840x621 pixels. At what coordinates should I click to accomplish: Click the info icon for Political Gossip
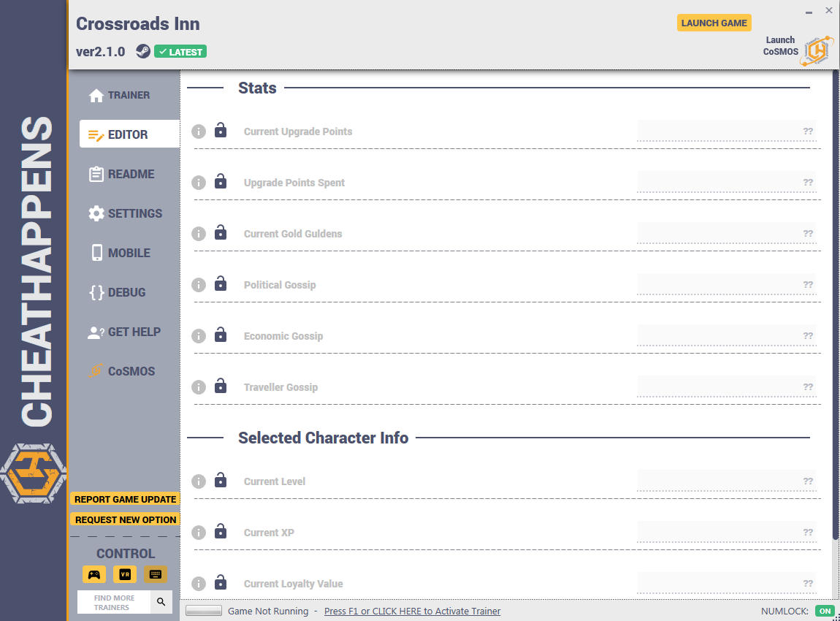pyautogui.click(x=199, y=285)
